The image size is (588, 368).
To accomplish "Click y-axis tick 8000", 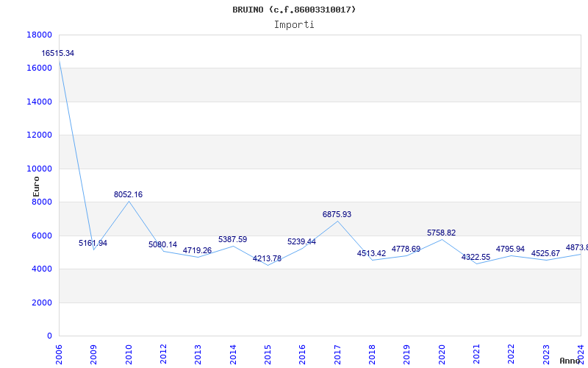I will 42,202.
